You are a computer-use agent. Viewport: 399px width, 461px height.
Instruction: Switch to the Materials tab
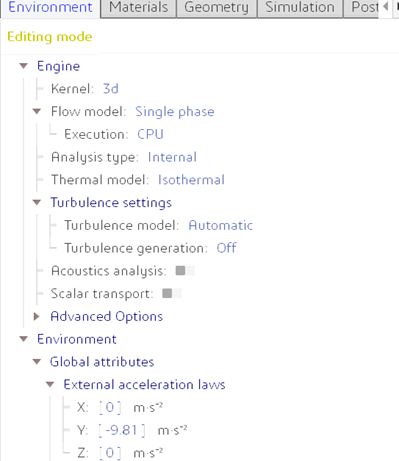(138, 8)
